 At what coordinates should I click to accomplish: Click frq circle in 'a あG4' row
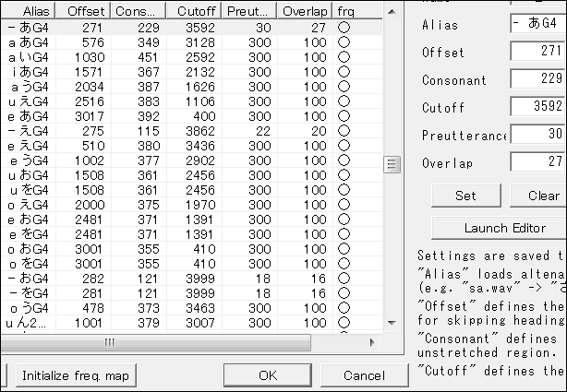tap(344, 42)
